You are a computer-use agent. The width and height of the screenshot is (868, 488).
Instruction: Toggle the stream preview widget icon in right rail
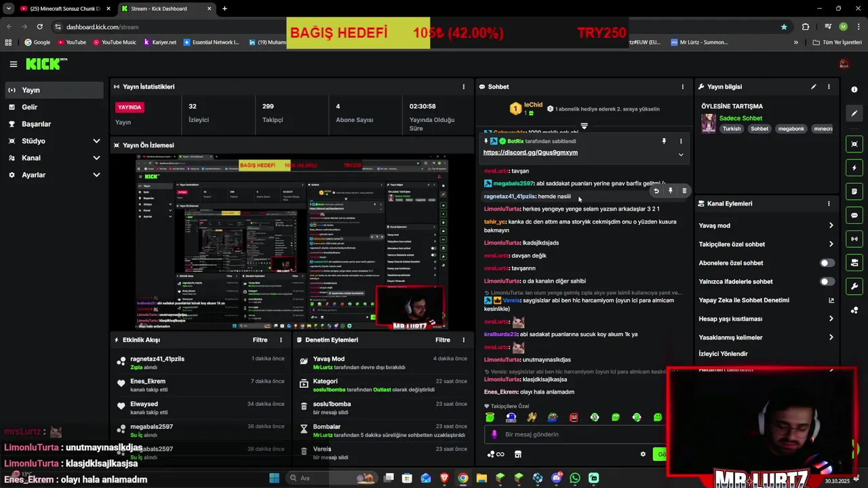point(854,144)
